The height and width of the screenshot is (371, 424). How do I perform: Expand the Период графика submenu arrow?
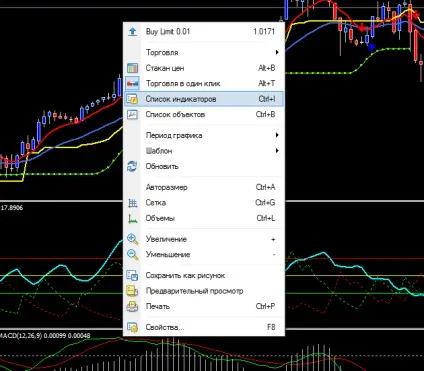point(277,135)
